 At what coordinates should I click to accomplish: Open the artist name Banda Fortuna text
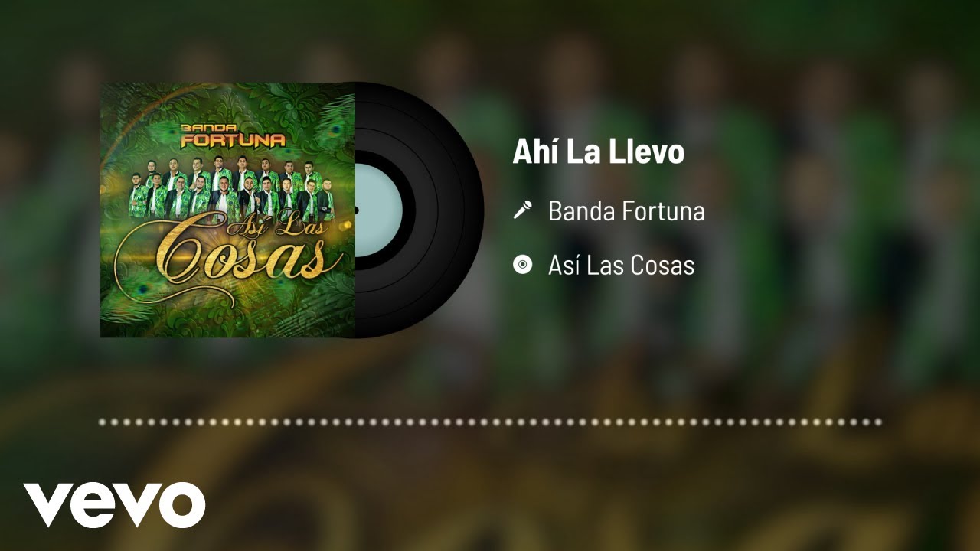tap(626, 210)
